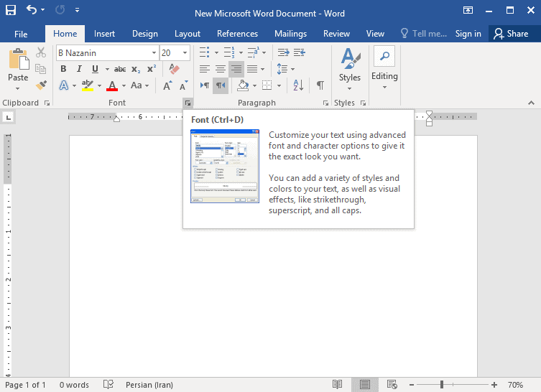Click Sign in

coord(468,34)
